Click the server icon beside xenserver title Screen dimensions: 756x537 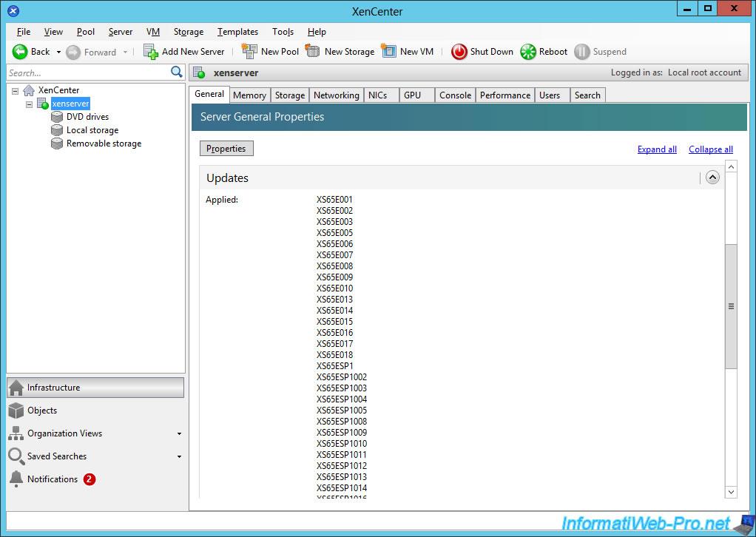tap(199, 72)
